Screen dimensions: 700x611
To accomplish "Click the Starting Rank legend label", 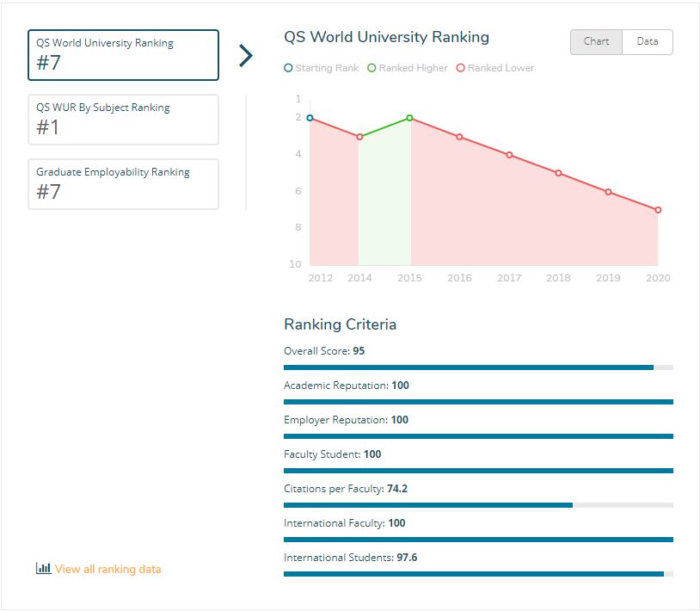I will coord(327,68).
